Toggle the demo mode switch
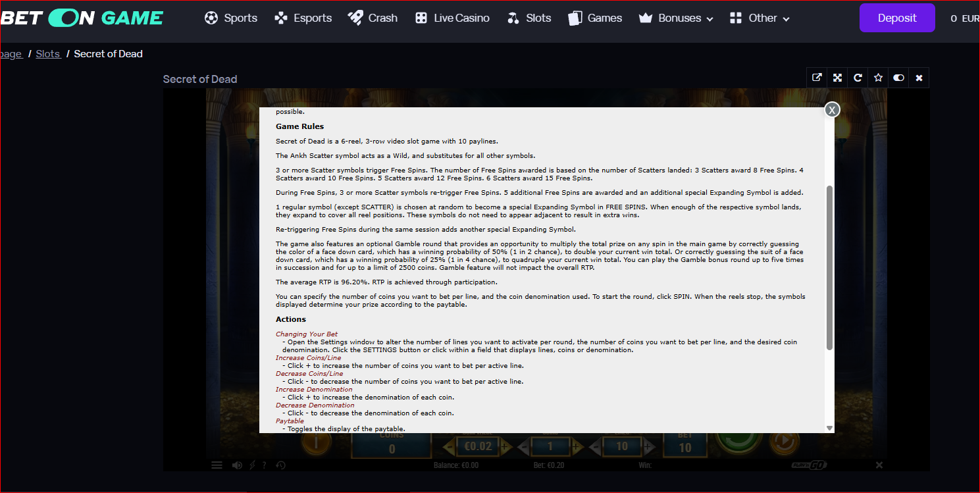This screenshot has width=980, height=493. pos(898,78)
